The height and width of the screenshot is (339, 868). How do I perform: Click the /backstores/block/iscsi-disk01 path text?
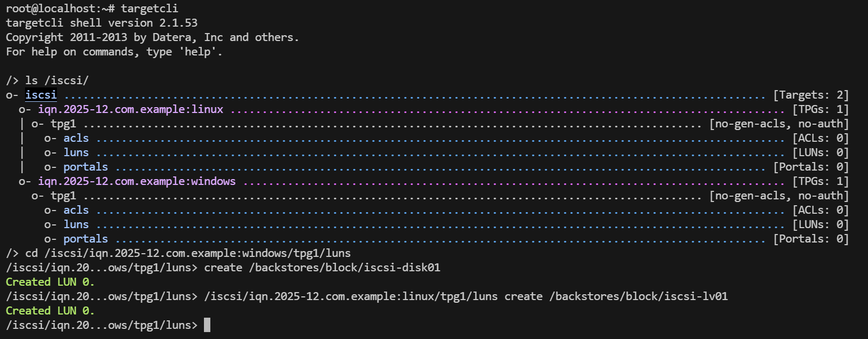point(345,268)
